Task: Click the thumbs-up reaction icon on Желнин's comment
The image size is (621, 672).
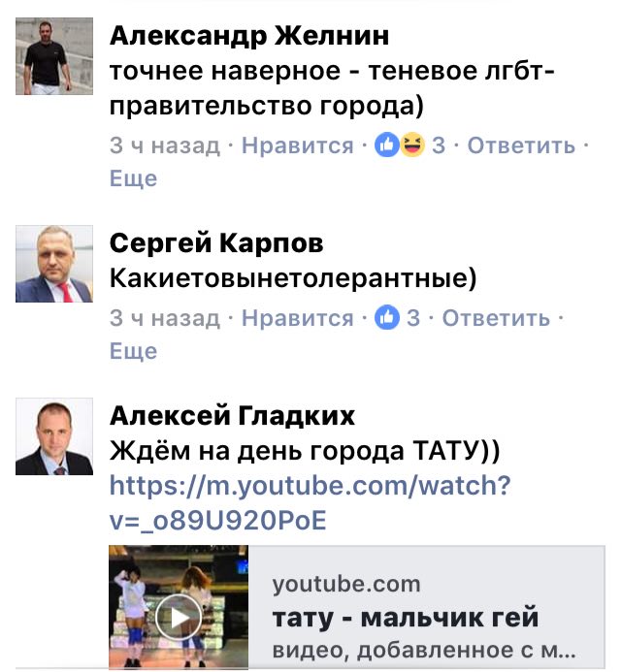Action: (x=387, y=144)
